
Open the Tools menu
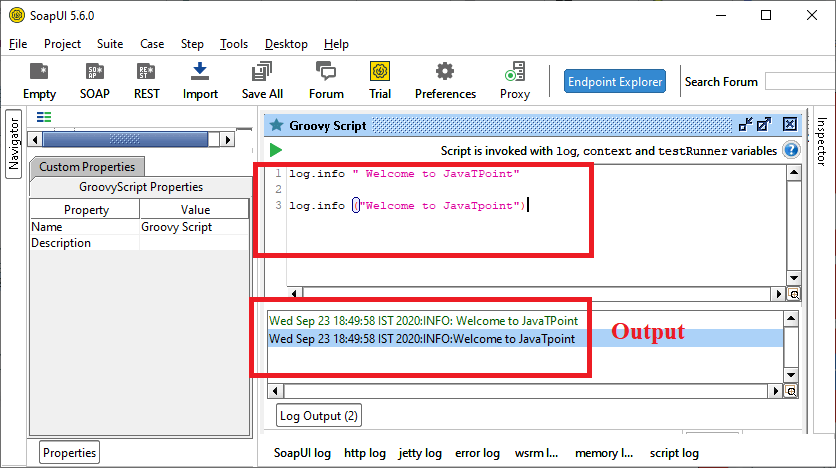[x=234, y=44]
